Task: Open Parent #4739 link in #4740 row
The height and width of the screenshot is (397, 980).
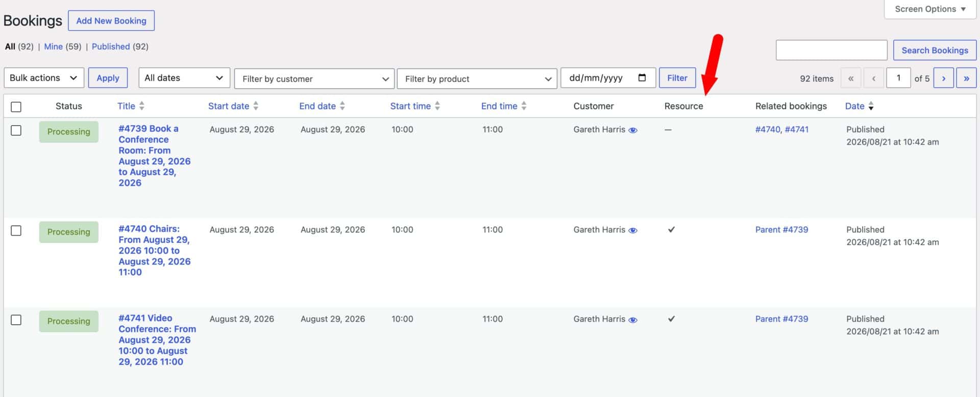Action: tap(781, 229)
